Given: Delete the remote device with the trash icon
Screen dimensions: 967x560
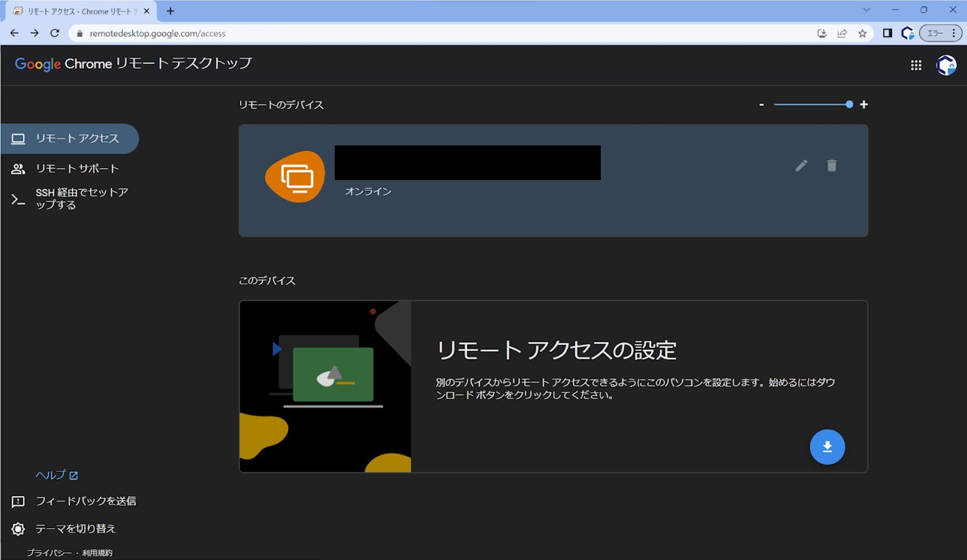Looking at the screenshot, I should pos(832,166).
